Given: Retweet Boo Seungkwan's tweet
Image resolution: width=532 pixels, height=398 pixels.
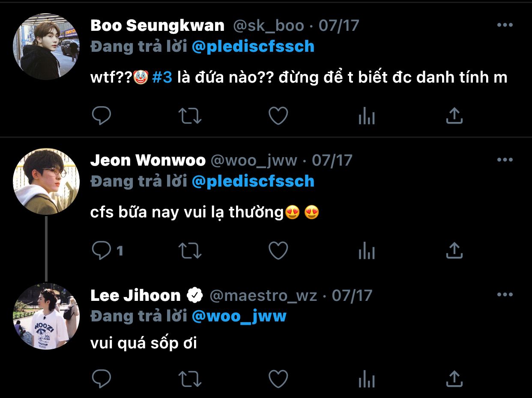Looking at the screenshot, I should pos(190,116).
